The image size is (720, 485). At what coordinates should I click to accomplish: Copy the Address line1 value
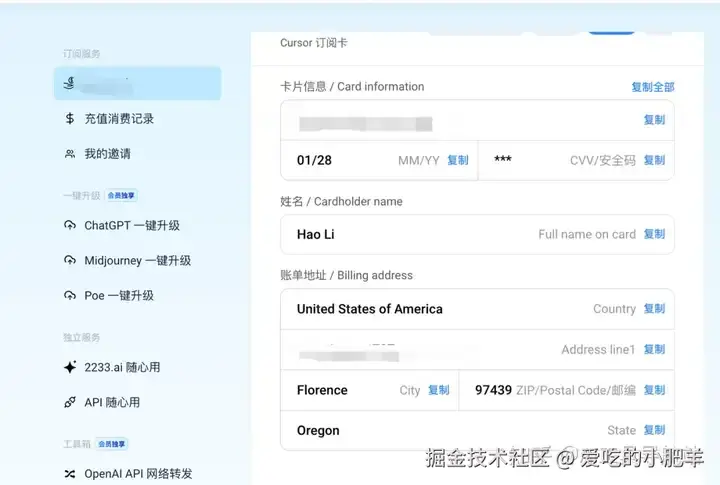654,349
